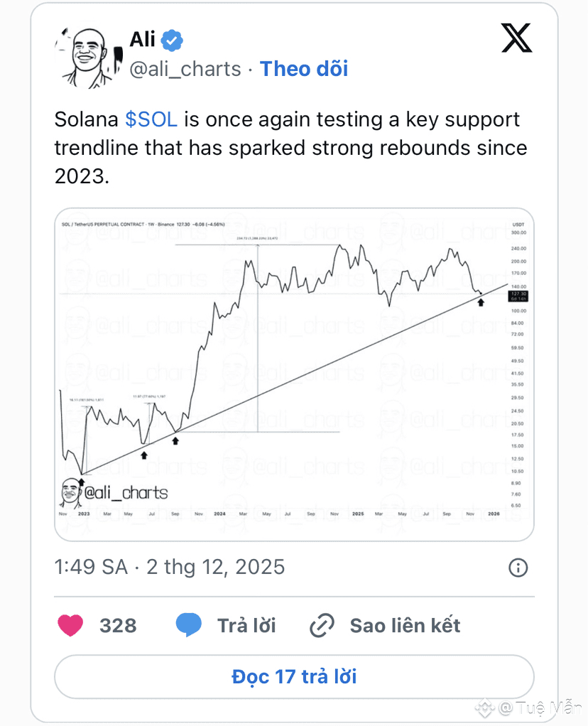588x726 pixels.
Task: Click the tweet text about Solana support
Action: coord(290,148)
